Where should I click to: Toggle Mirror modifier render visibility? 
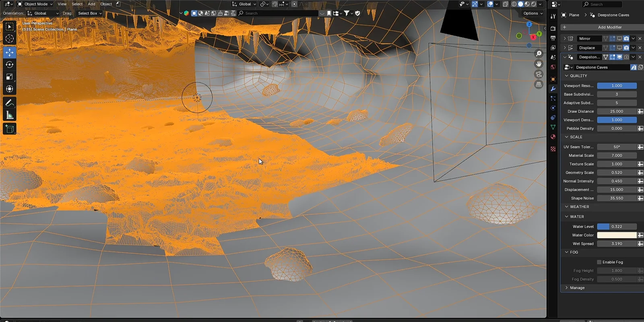click(626, 39)
